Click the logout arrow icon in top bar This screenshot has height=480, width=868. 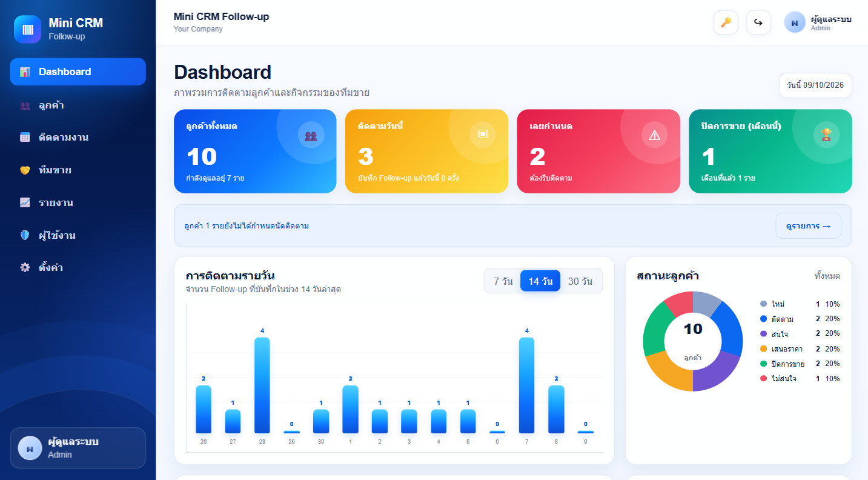click(758, 22)
